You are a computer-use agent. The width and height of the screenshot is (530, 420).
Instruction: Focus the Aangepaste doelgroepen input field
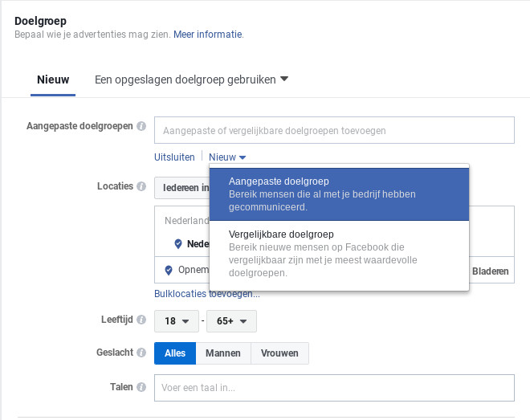pyautogui.click(x=334, y=130)
